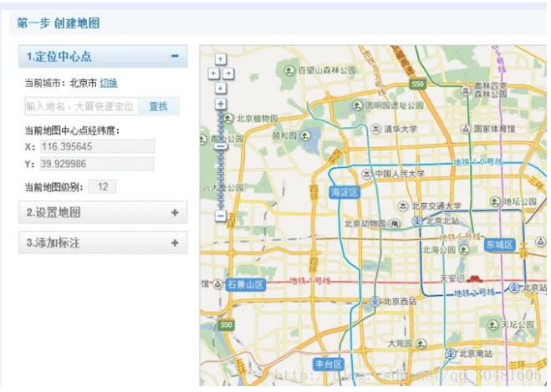Click the X longitude field
Viewport: 551px width, 392px height.
[97, 146]
